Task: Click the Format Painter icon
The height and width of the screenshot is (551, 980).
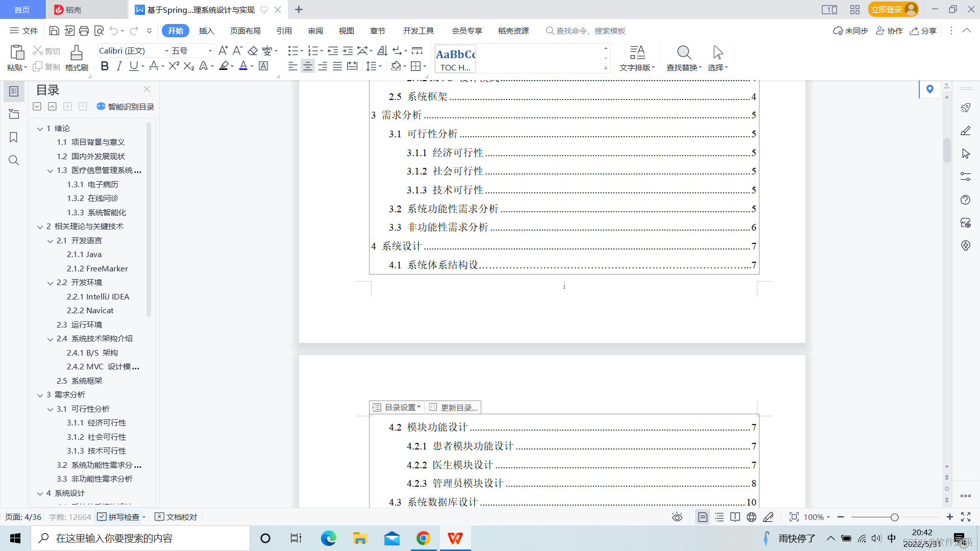Action: click(x=76, y=58)
